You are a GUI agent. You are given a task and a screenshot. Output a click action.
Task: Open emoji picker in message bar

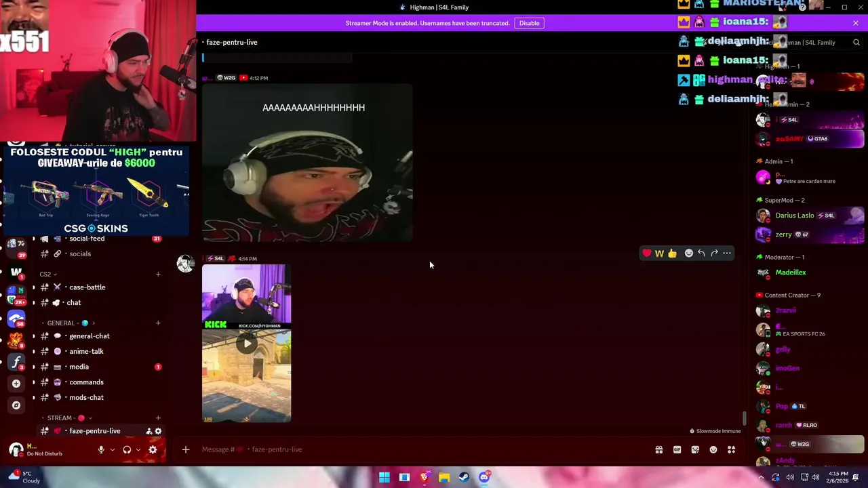click(x=713, y=449)
